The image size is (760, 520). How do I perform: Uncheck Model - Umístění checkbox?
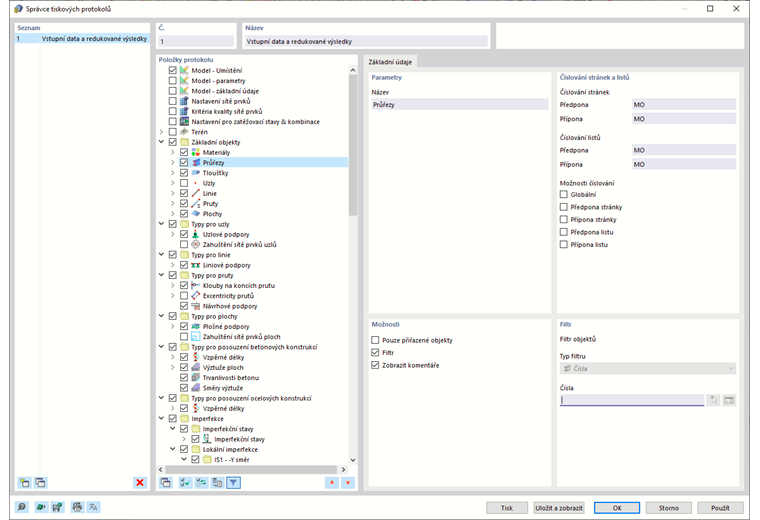173,70
